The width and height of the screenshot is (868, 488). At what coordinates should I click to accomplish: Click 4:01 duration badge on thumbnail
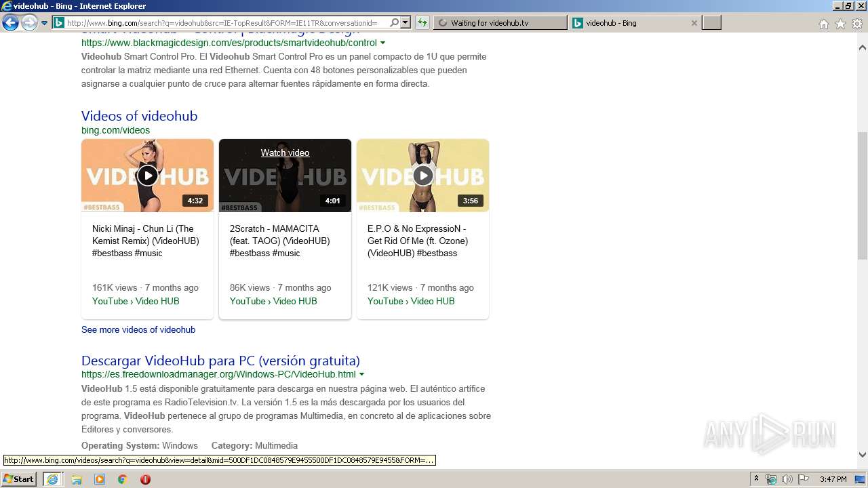point(333,201)
